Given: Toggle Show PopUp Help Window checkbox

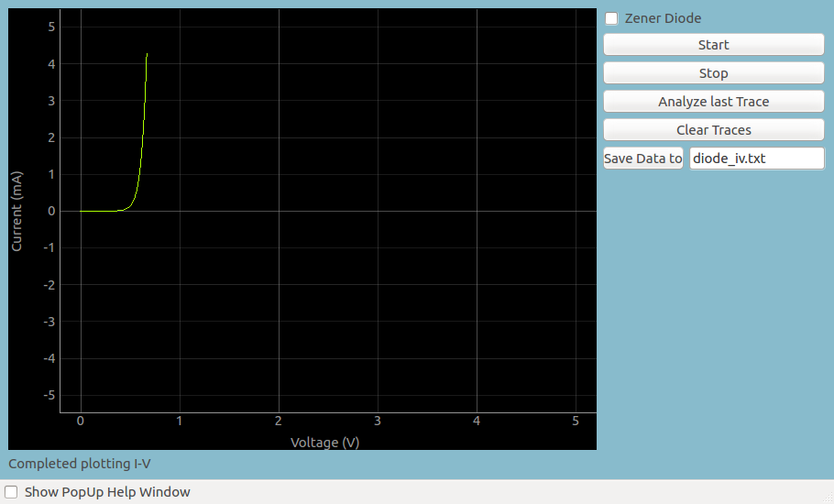Looking at the screenshot, I should coord(11,492).
